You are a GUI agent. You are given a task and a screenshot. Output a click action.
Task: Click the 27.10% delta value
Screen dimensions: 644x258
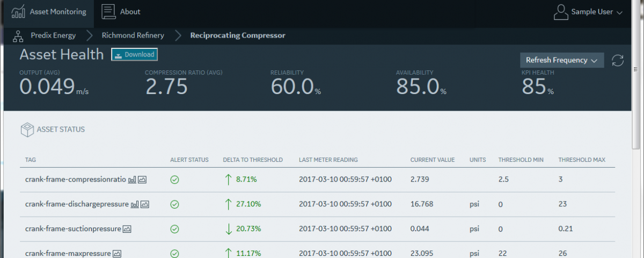pos(248,204)
